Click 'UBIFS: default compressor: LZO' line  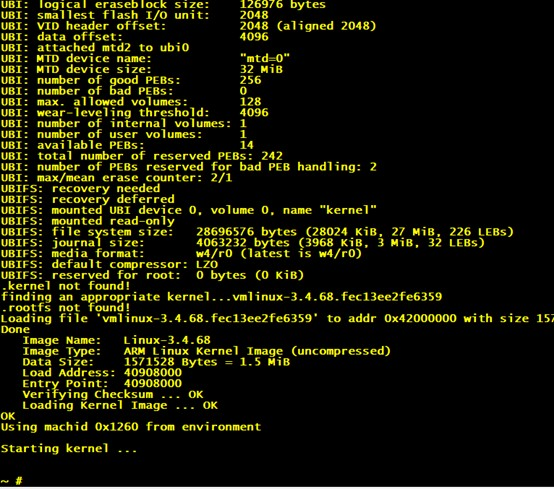pos(109,264)
